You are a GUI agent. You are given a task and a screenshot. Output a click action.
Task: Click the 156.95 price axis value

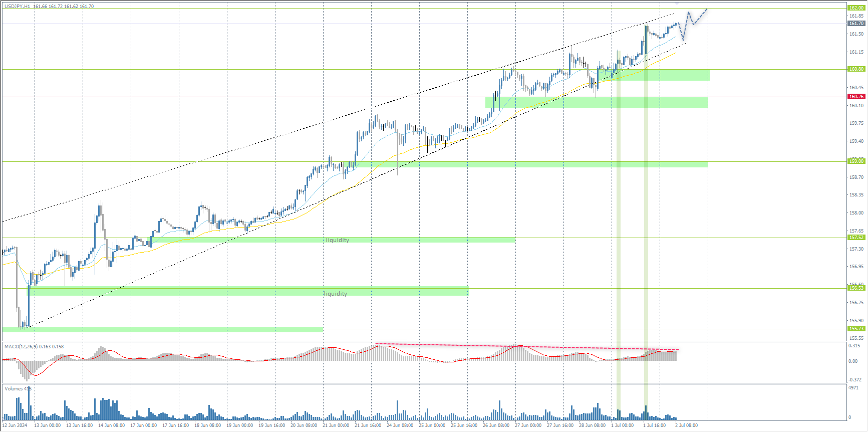coord(856,267)
